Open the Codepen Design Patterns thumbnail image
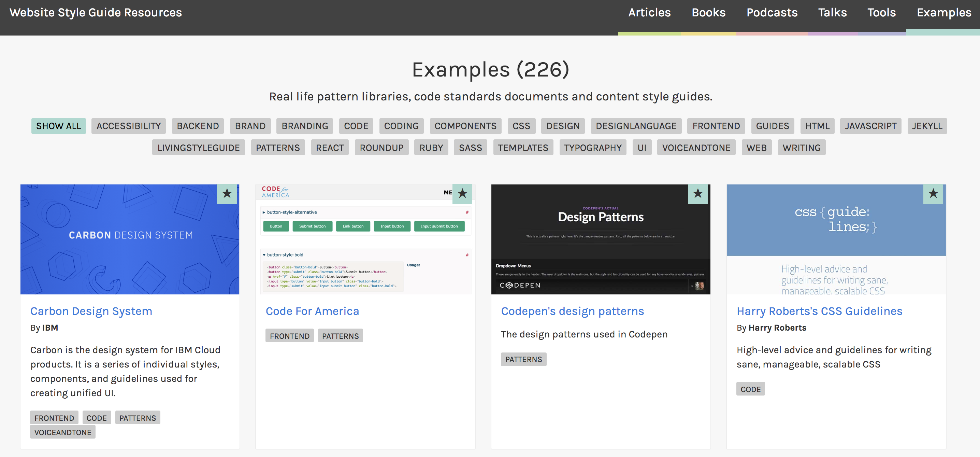The height and width of the screenshot is (457, 980). 601,239
